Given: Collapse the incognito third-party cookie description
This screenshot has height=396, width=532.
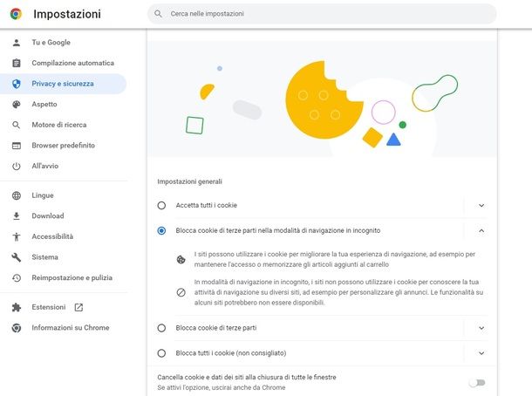Looking at the screenshot, I should click(x=481, y=231).
